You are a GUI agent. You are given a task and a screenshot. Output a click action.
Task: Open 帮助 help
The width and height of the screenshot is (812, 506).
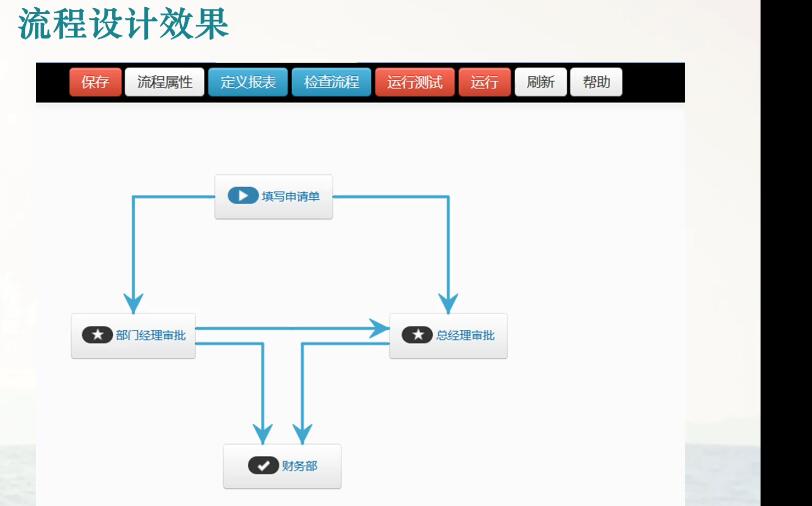pos(596,82)
